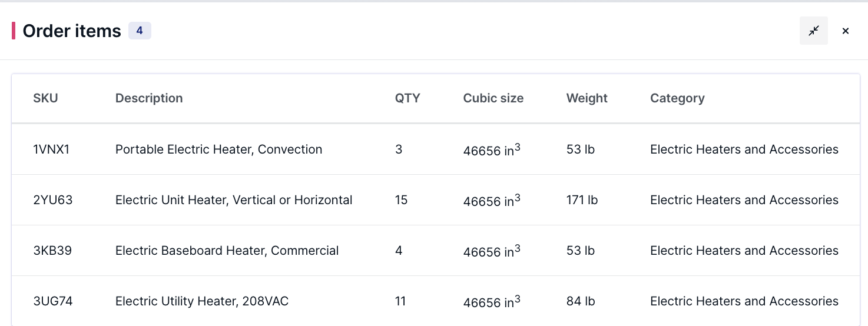The width and height of the screenshot is (868, 326).
Task: Click the SKU column header
Action: click(45, 98)
